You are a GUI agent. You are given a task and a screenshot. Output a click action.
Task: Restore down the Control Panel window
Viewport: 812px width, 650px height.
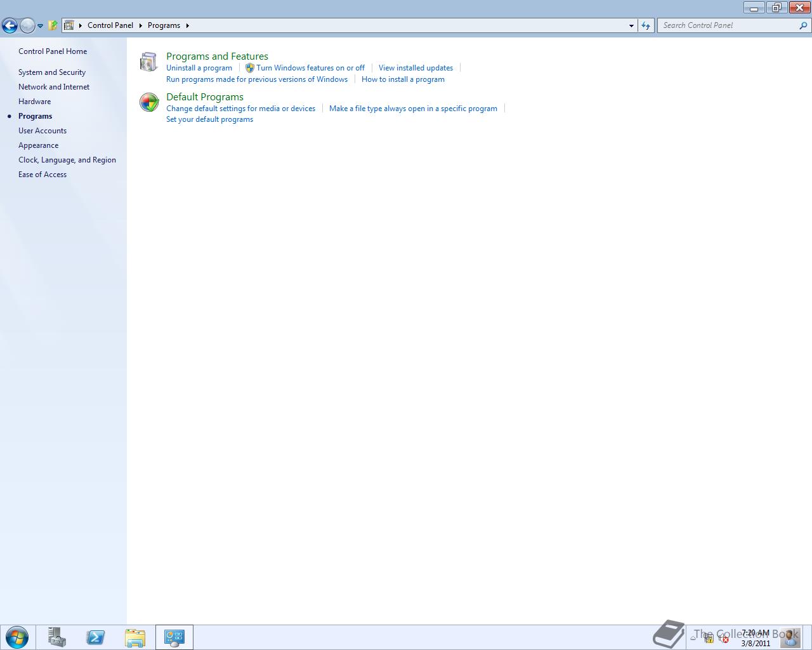click(776, 8)
